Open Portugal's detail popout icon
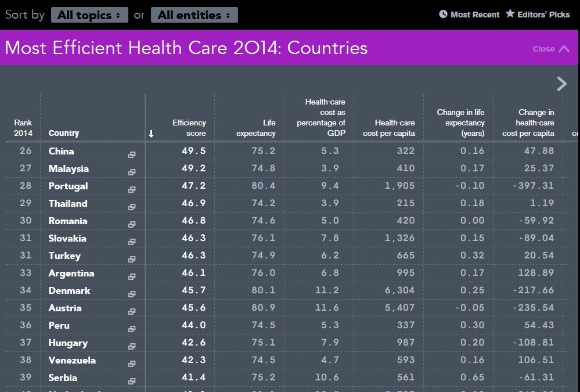 pyautogui.click(x=132, y=190)
